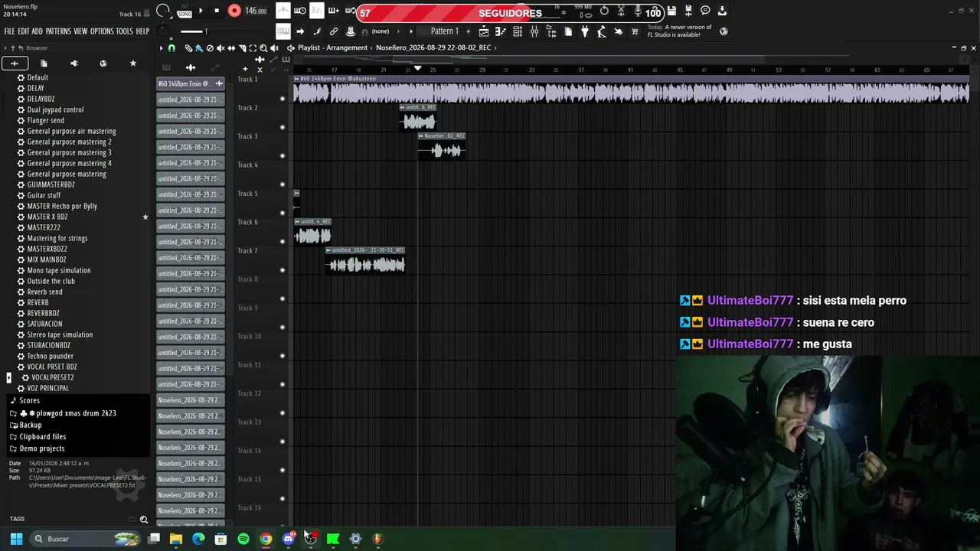This screenshot has height=551, width=980.
Task: Open the TOOLS menu
Action: tap(124, 31)
